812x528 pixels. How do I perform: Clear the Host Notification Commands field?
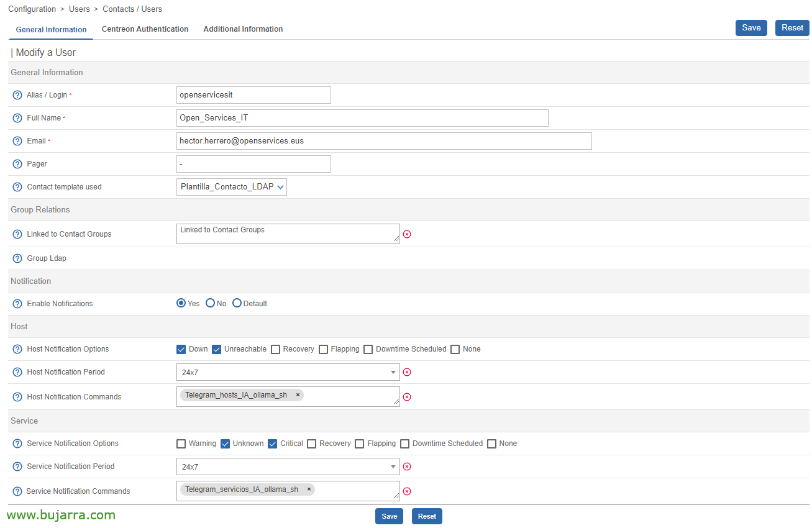point(407,397)
